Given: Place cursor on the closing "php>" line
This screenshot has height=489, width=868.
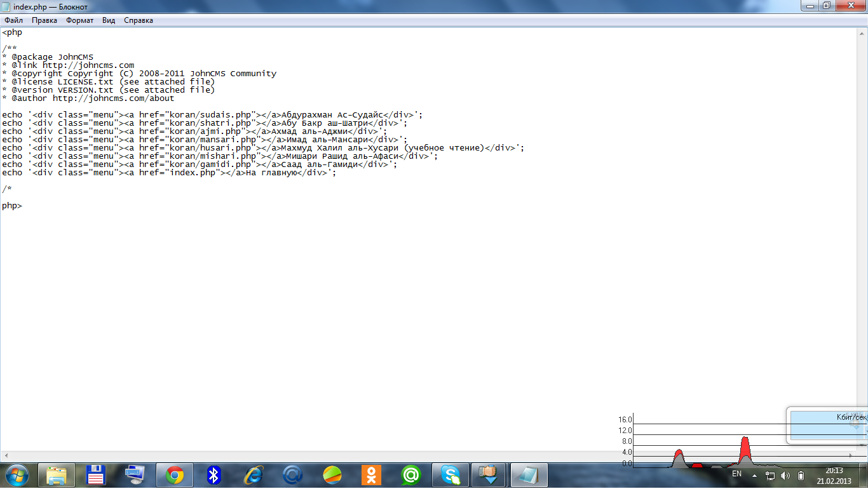Looking at the screenshot, I should point(12,206).
